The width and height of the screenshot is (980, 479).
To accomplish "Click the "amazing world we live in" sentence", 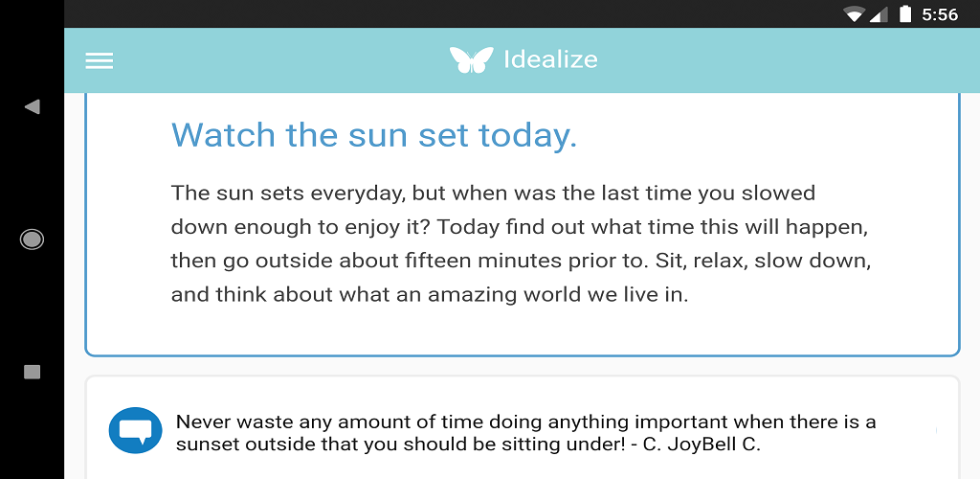I will (430, 294).
